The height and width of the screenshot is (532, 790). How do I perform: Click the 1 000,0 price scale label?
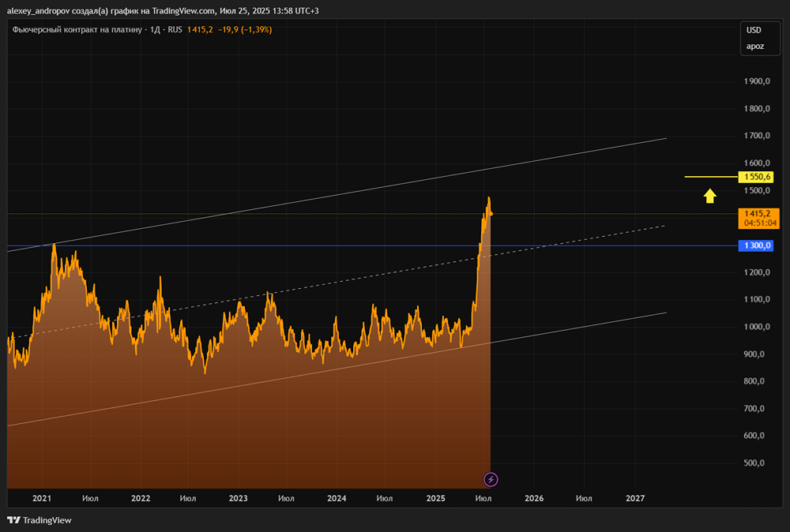click(x=757, y=327)
